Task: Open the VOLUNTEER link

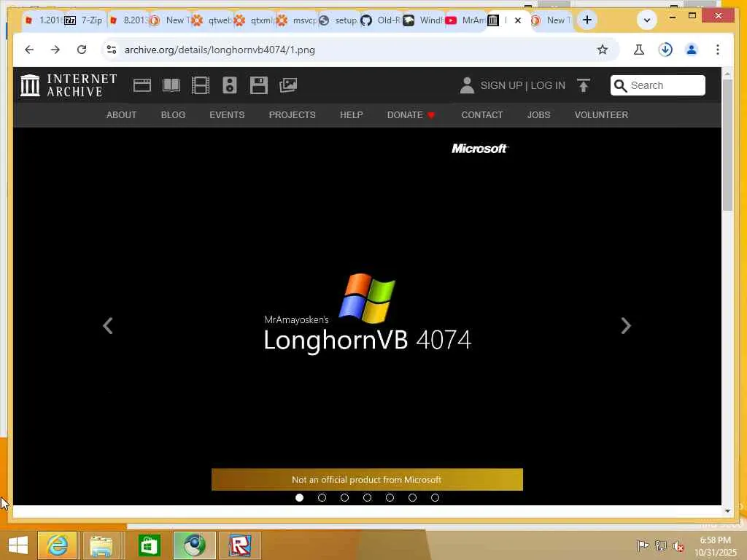Action: [x=601, y=114]
